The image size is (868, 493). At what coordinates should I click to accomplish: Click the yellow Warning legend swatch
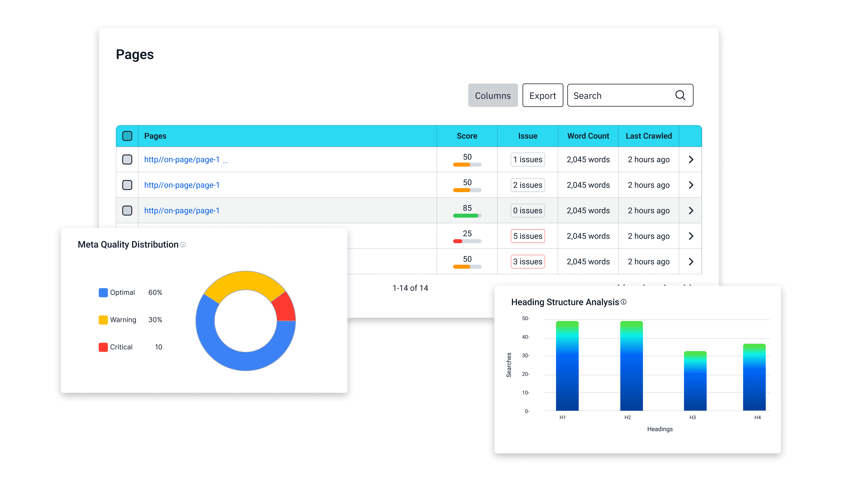103,320
